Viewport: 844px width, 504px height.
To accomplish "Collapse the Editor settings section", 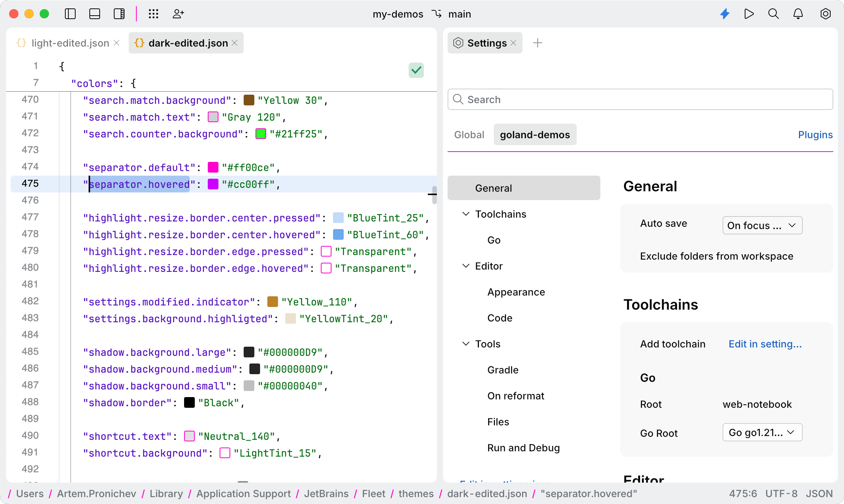I will tap(466, 266).
